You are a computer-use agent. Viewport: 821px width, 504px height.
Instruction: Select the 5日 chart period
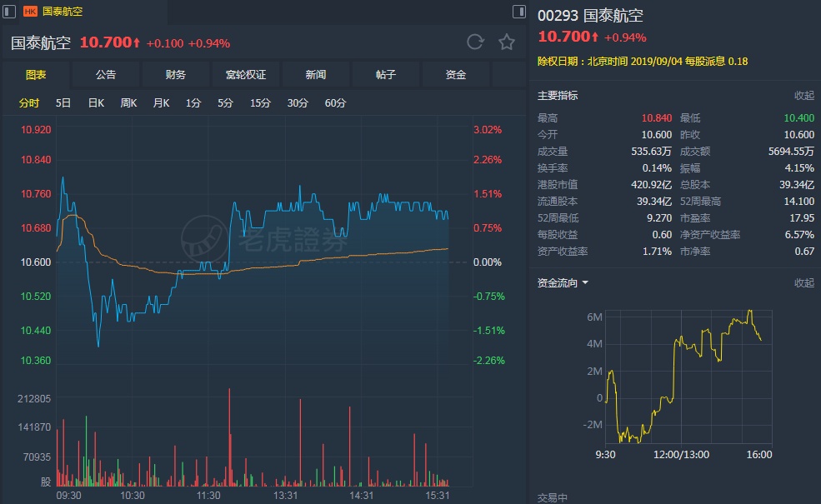point(63,103)
